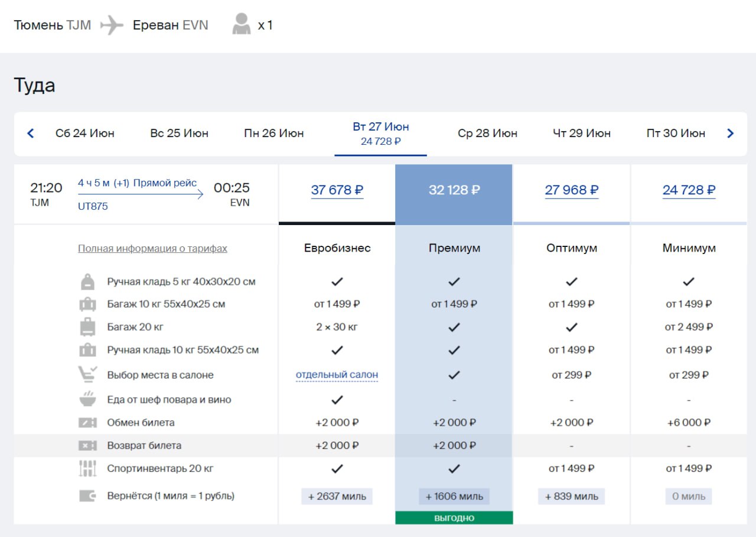Image resolution: width=756 pixels, height=537 pixels.
Task: Choose the Минимум fare 24 728 ₽
Action: (689, 190)
